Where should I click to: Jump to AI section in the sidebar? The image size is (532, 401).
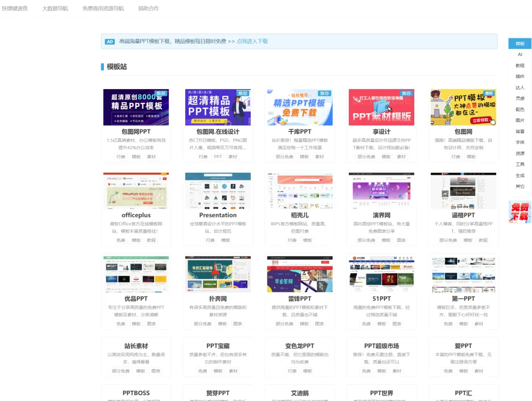pos(520,55)
